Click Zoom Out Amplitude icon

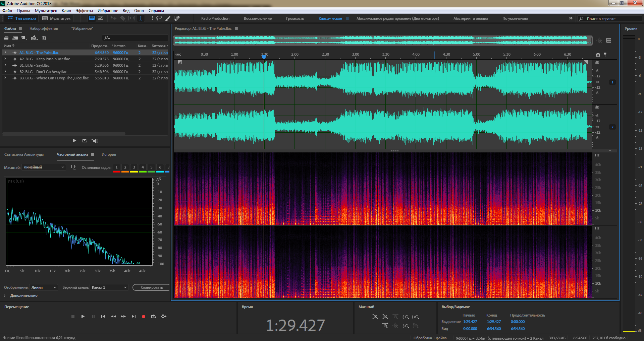tap(385, 317)
